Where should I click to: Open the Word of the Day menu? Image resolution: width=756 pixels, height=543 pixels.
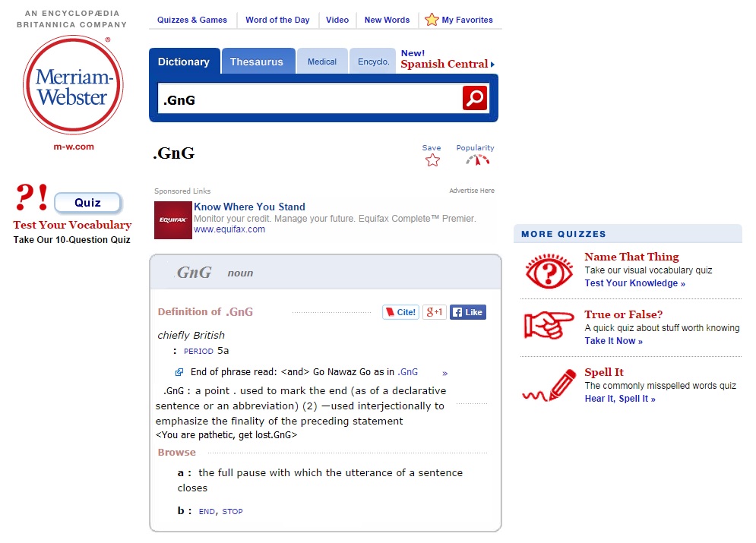click(277, 20)
